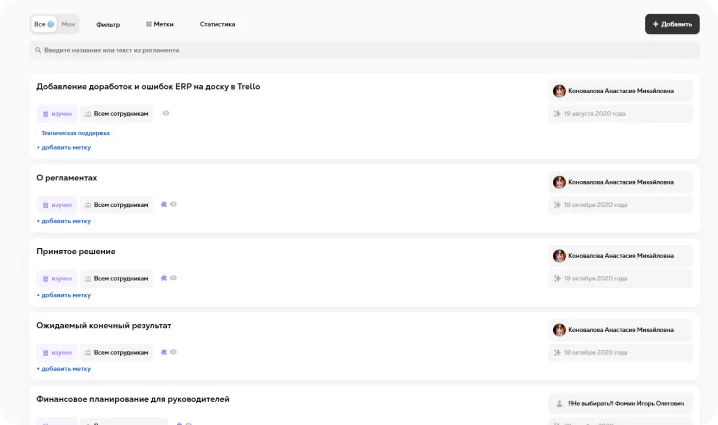Switch to the 'Все' regulations tab

click(x=44, y=24)
